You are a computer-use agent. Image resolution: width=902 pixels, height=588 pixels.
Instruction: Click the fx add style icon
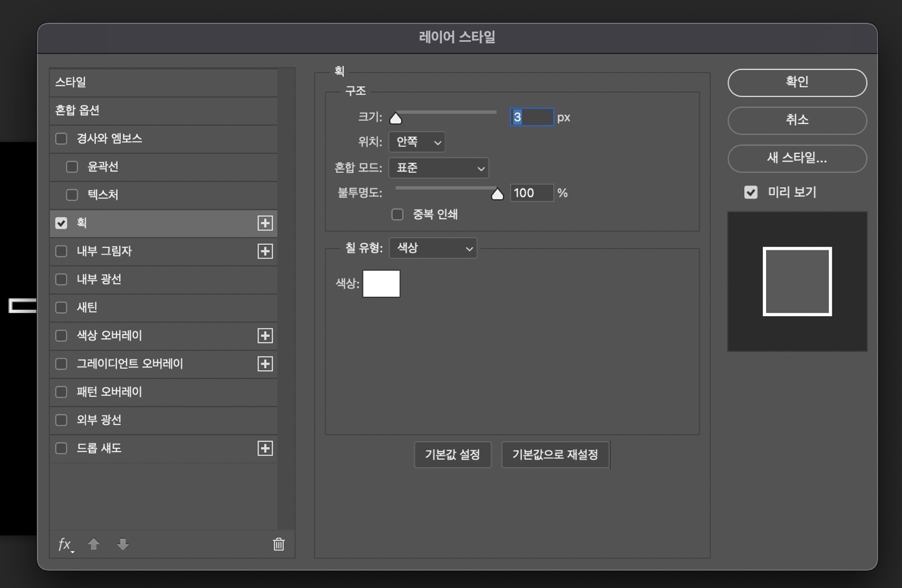pyautogui.click(x=65, y=544)
